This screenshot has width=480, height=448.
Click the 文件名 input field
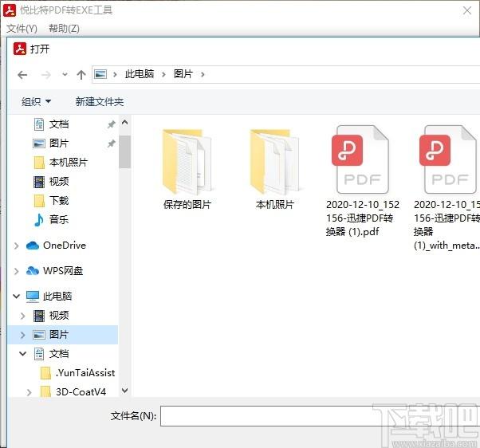click(319, 416)
